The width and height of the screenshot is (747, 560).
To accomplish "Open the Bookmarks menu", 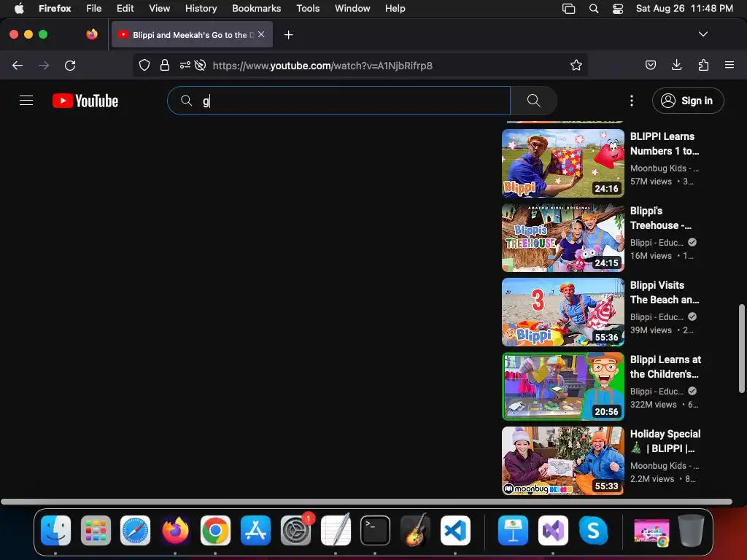I will point(256,8).
